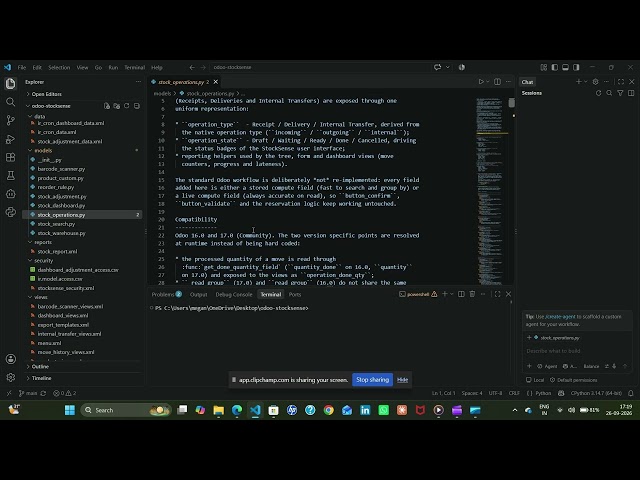640x480 pixels.
Task: Run the Python file with play icon
Action: [481, 82]
